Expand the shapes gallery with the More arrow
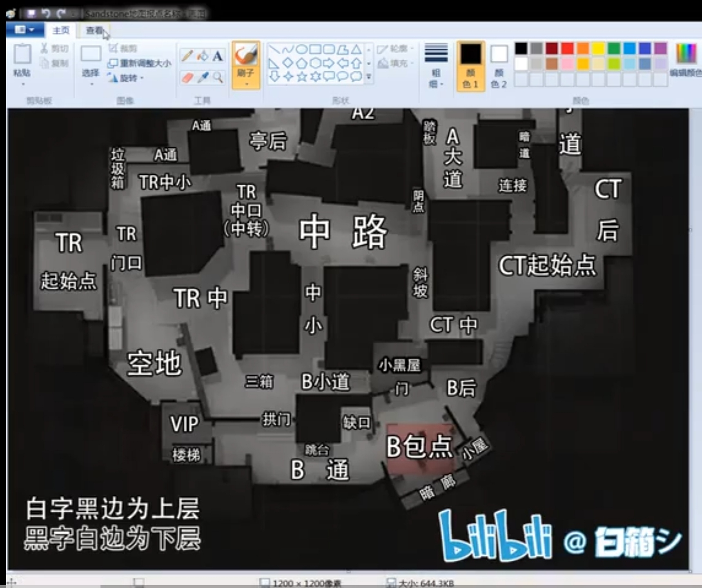Screen dimensions: 702x588 click(369, 76)
